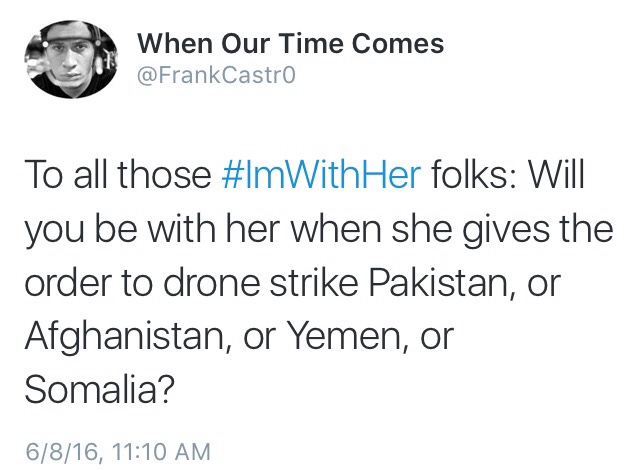Click the tweet timestamp 6/8/16, 11:10 AM

coord(118,451)
